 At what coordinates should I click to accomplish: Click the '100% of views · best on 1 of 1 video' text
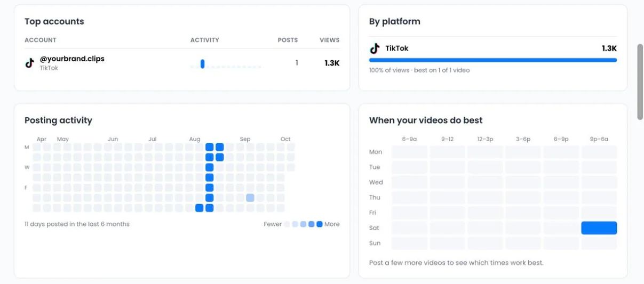(x=419, y=70)
